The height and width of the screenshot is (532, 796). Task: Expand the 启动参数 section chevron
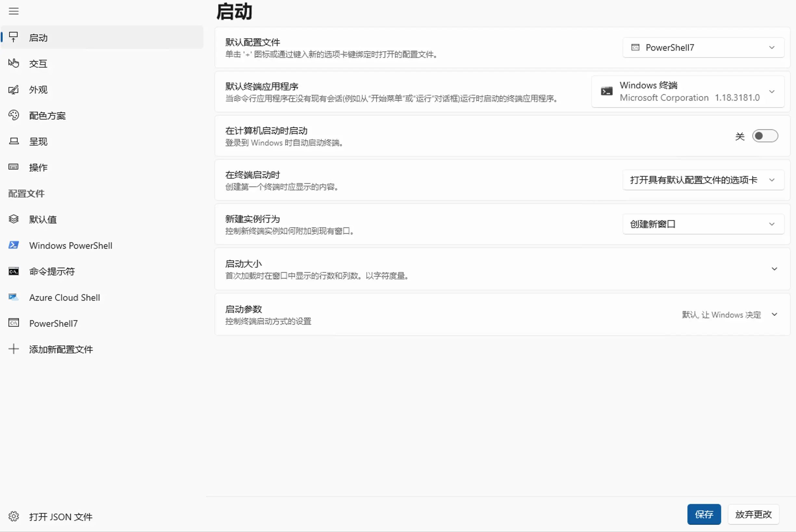point(774,314)
